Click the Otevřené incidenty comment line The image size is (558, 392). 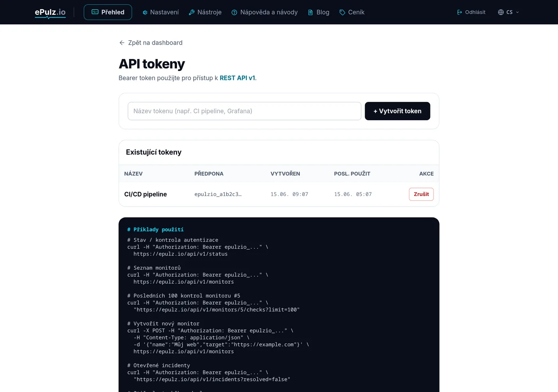coord(159,365)
